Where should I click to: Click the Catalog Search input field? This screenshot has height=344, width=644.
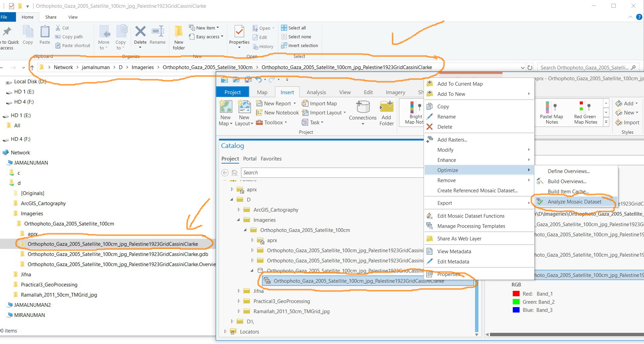click(332, 173)
